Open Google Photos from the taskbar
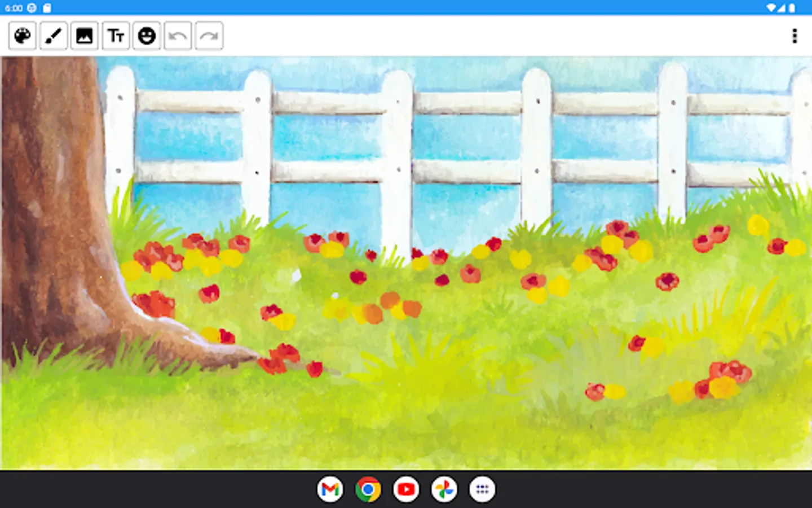This screenshot has height=508, width=812. [444, 489]
